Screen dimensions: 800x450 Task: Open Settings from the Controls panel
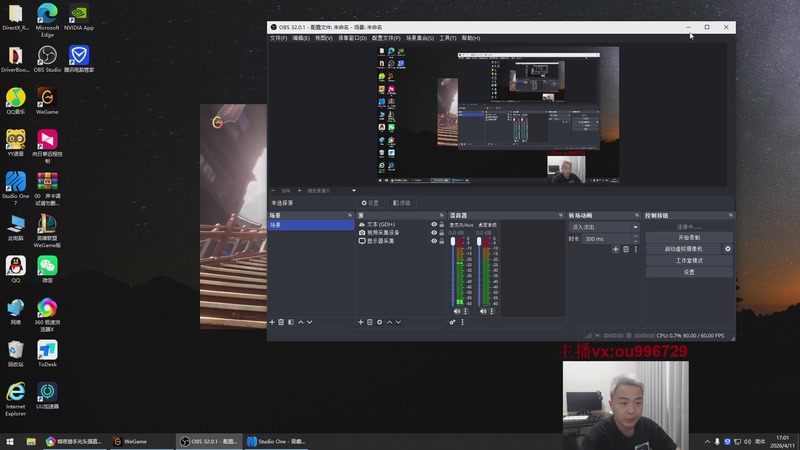(689, 272)
